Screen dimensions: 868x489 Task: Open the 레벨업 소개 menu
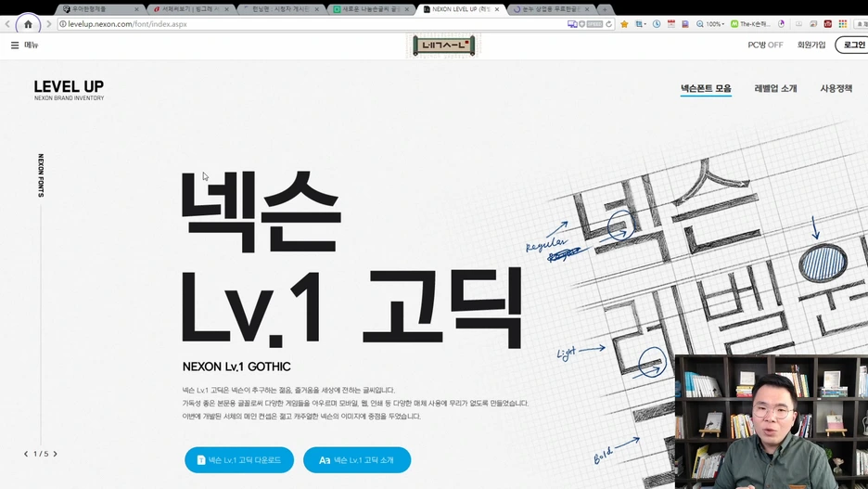pyautogui.click(x=775, y=88)
